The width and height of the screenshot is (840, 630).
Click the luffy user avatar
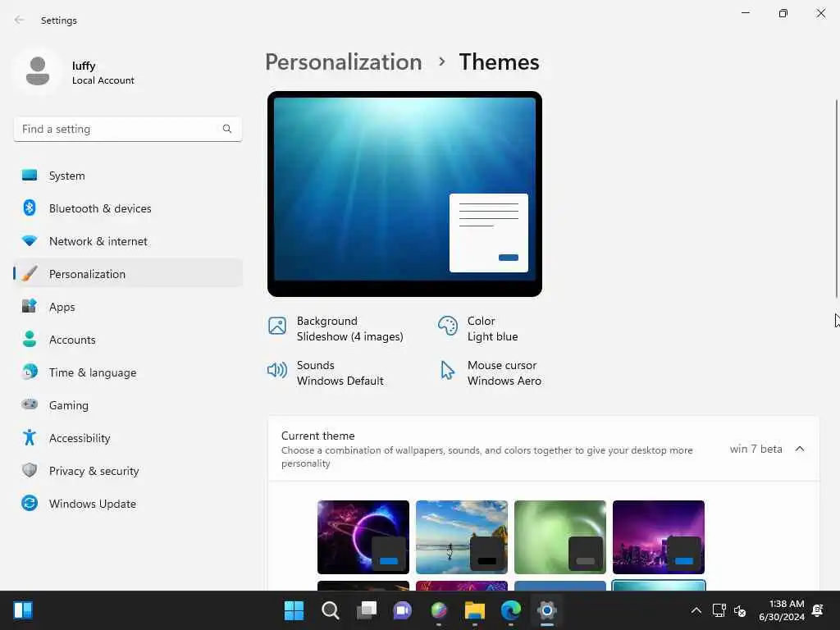tap(38, 71)
